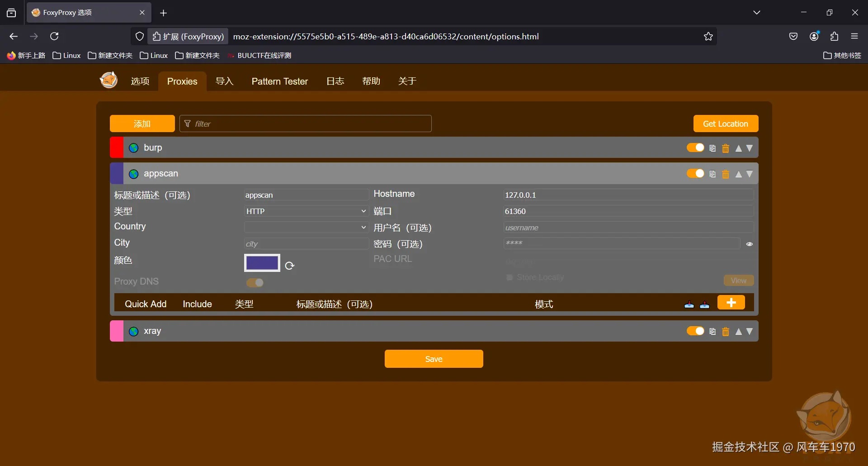Click the Hostname field showing 127.0.0.1
Viewport: 868px width, 466px height.
pos(628,195)
